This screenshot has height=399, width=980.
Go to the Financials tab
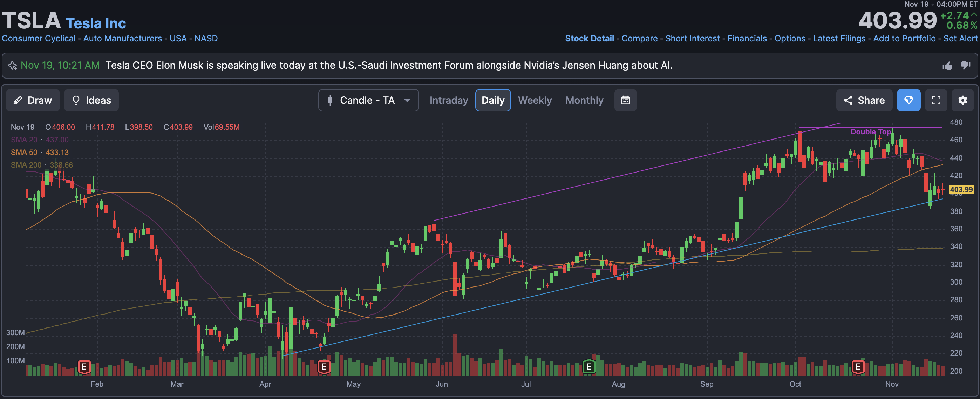coord(747,39)
